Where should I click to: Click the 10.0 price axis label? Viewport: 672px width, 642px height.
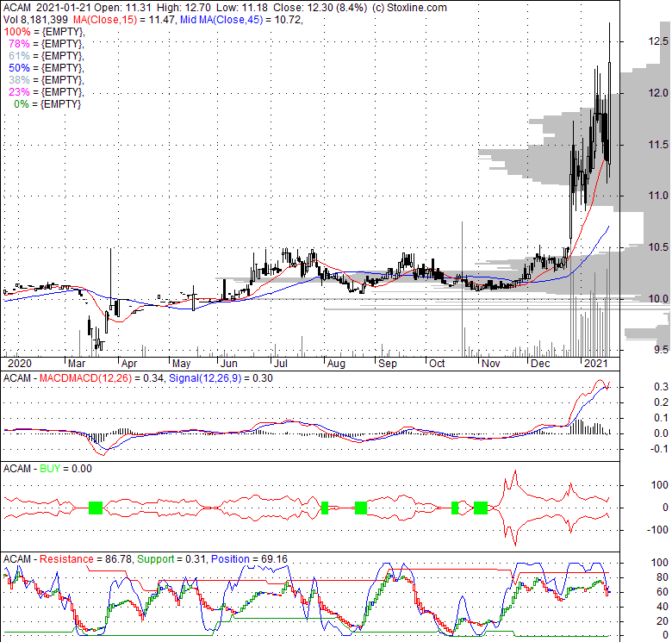pyautogui.click(x=658, y=299)
